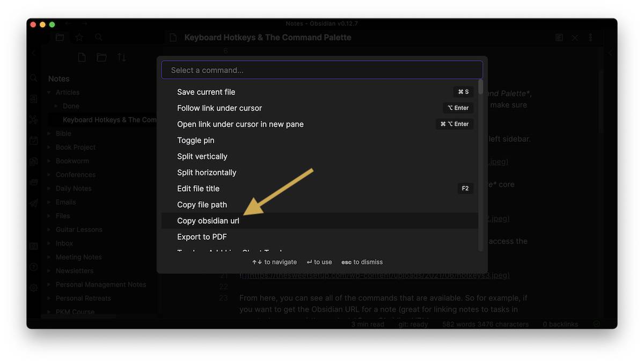Click the 'Notes' vault title
The width and height of the screenshot is (644, 364).
pos(59,79)
